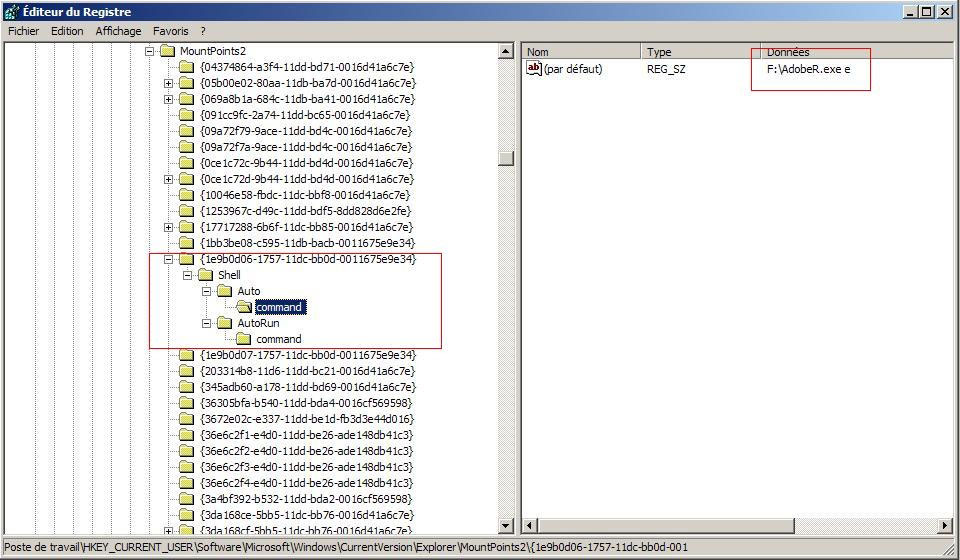Select the (par défaut) value name
This screenshot has height=560, width=960.
[x=573, y=69]
